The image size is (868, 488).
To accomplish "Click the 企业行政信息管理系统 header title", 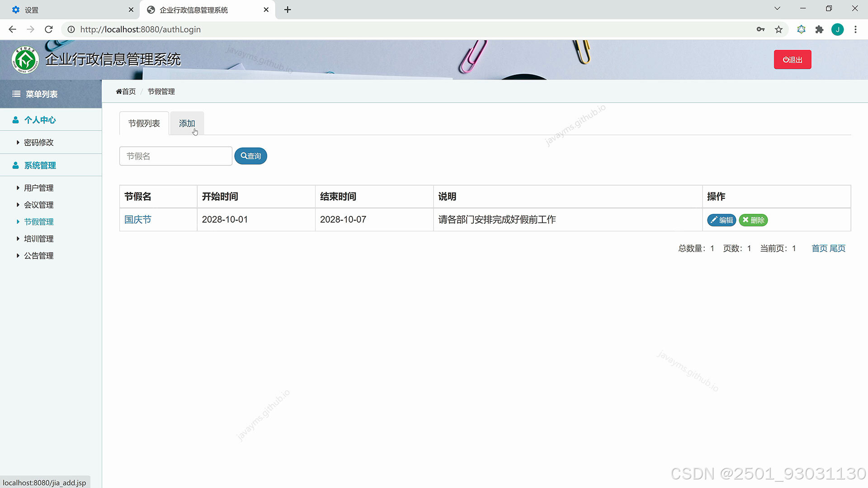I will click(113, 59).
